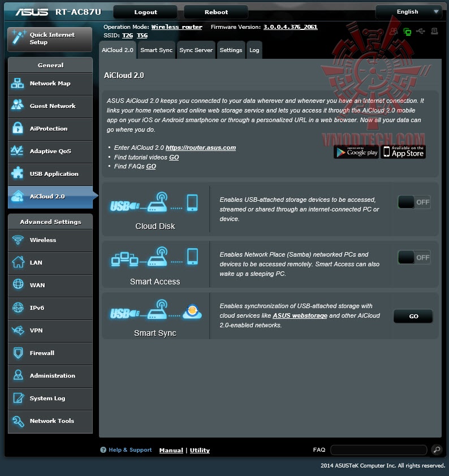Open the Manual link in footer
Image resolution: width=449 pixels, height=476 pixels.
pyautogui.click(x=171, y=450)
